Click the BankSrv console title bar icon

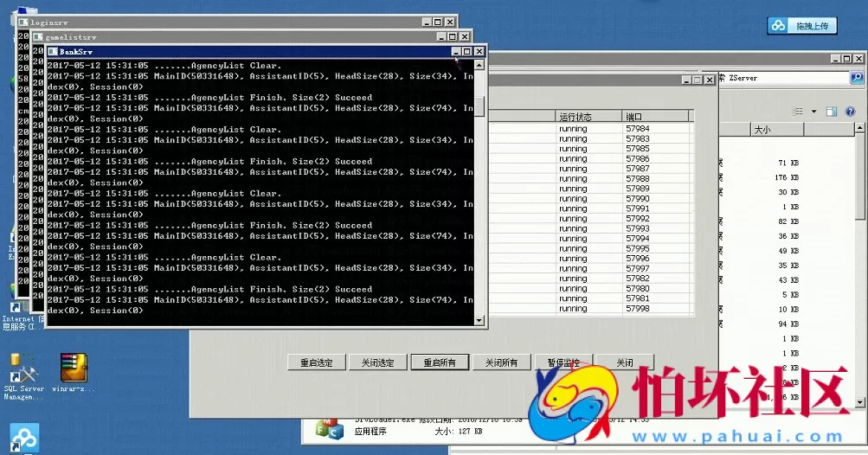pyautogui.click(x=52, y=52)
